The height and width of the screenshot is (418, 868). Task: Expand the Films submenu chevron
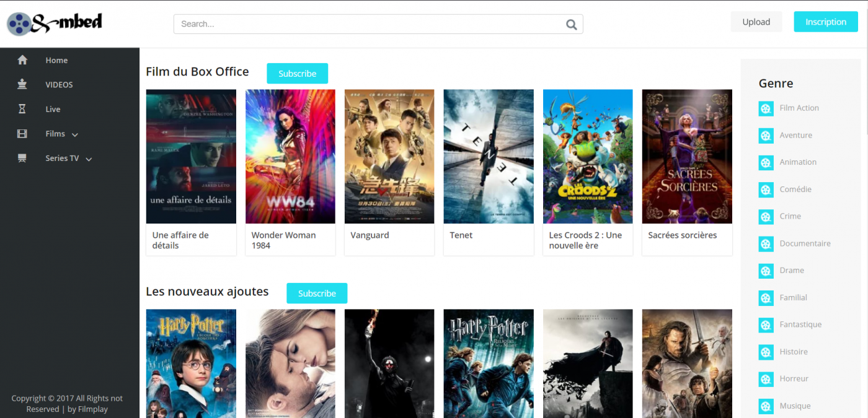[x=75, y=135]
